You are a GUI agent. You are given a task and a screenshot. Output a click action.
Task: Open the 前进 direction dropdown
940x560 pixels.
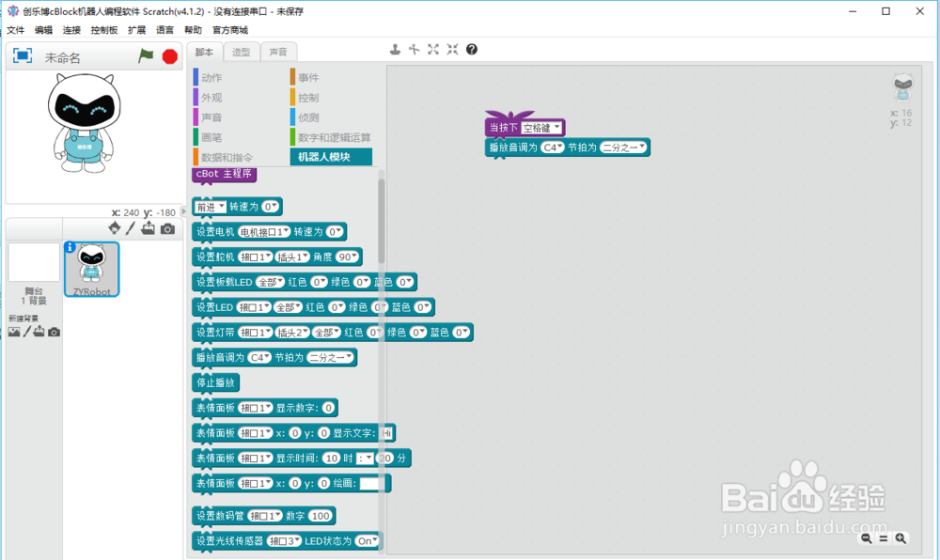[211, 206]
